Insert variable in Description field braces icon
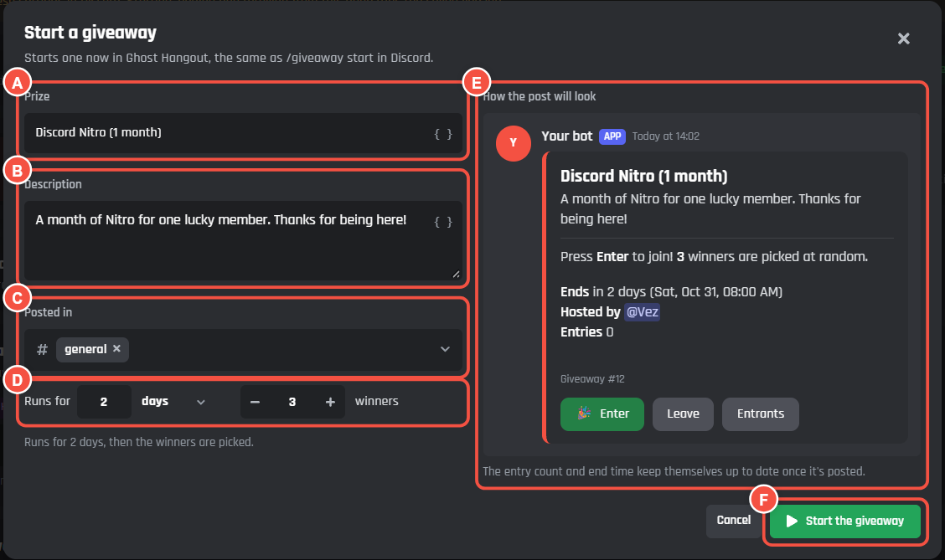The height and width of the screenshot is (560, 945). click(443, 222)
